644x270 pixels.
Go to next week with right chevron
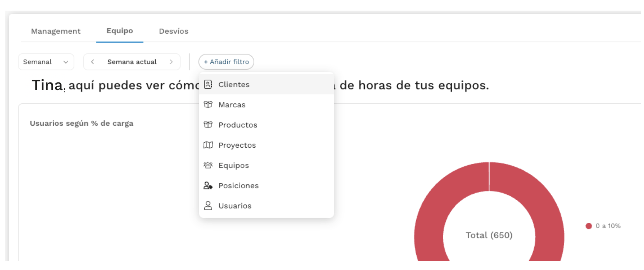[x=171, y=62]
